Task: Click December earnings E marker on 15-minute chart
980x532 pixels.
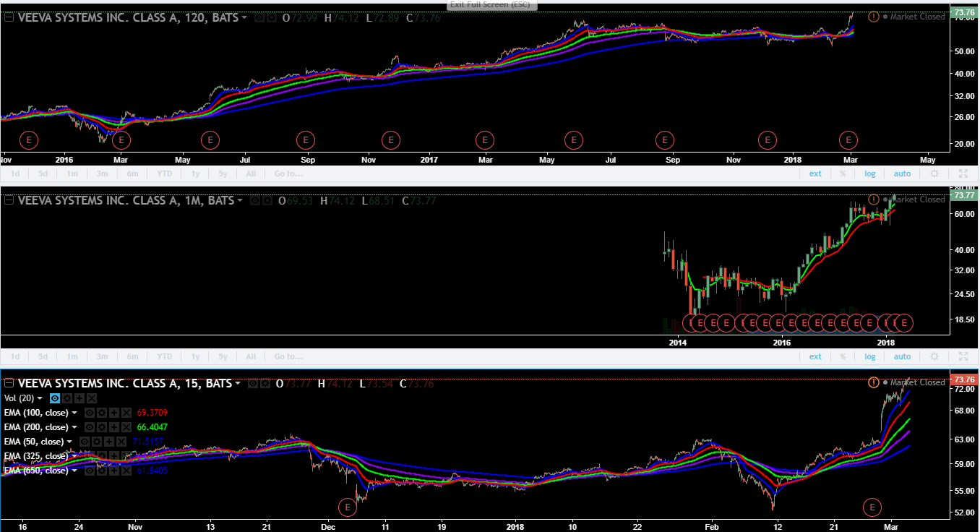Action: coord(348,507)
